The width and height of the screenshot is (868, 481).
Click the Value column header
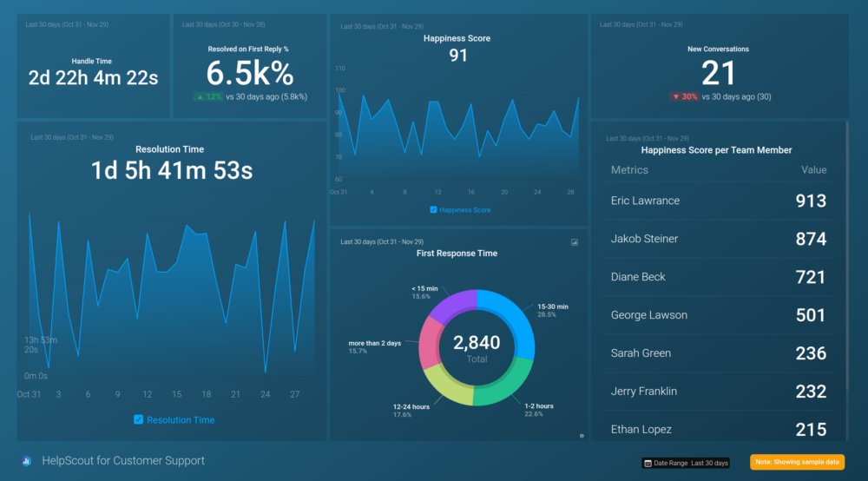coord(813,170)
